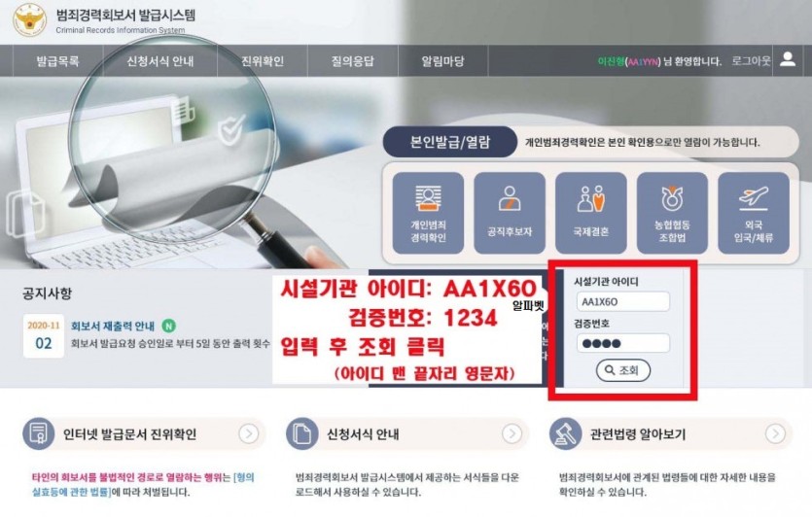This screenshot has height=517, width=812.
Task: Expand 신청서식 안내 chevron arrow
Action: 512,433
